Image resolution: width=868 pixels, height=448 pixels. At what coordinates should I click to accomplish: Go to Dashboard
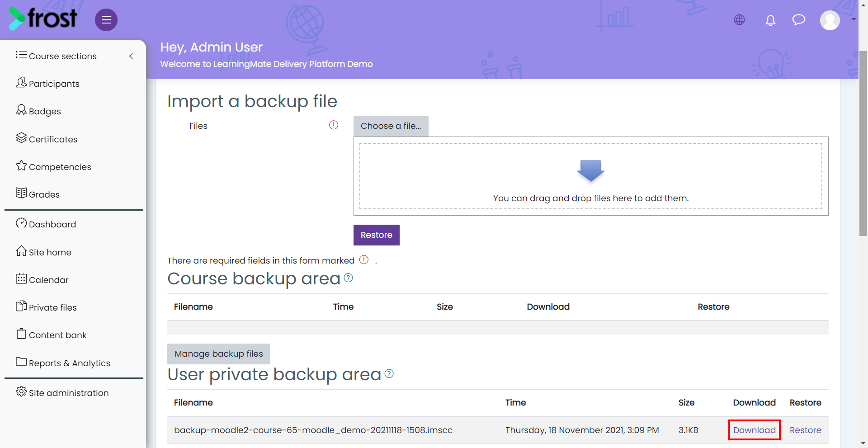point(52,224)
